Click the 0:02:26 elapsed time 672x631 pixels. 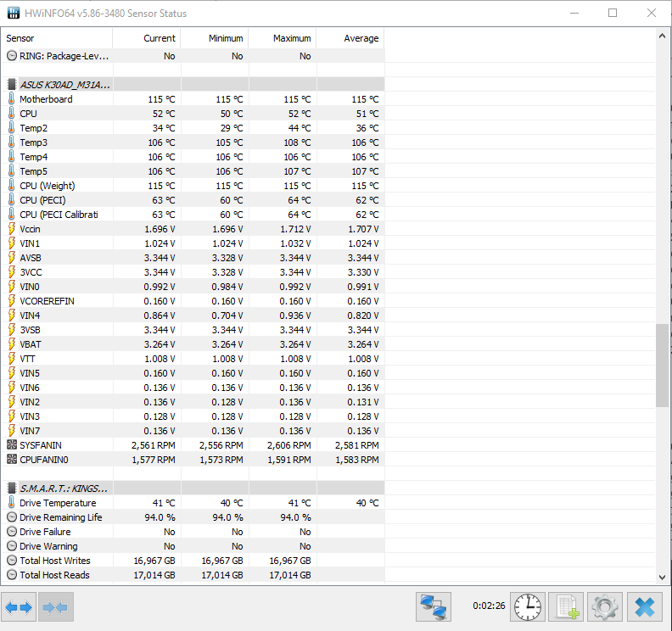point(489,606)
